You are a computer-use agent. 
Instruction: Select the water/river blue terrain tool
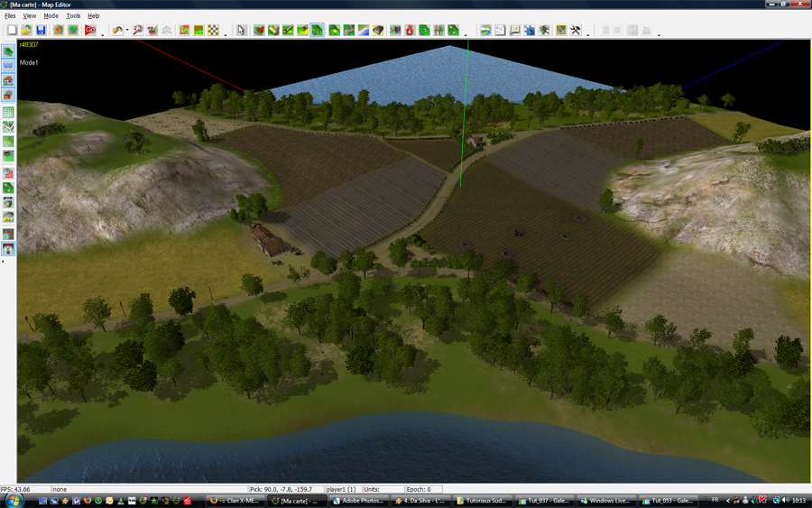coord(364,30)
